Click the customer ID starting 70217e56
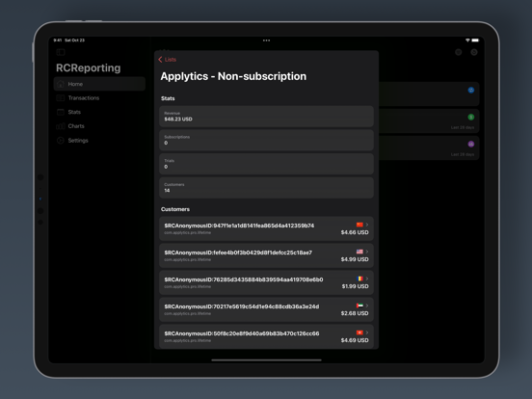 [x=242, y=306]
